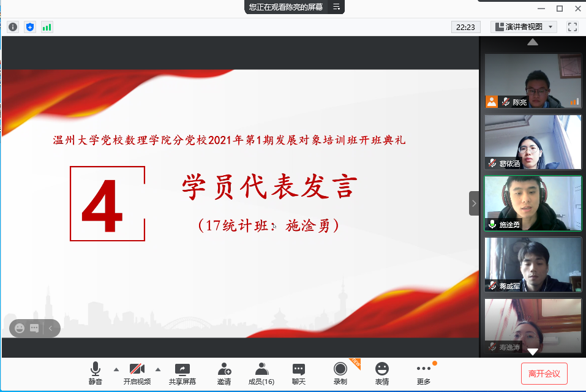Open the 成员(16) participants list
This screenshot has width=586, height=392.
[261, 373]
